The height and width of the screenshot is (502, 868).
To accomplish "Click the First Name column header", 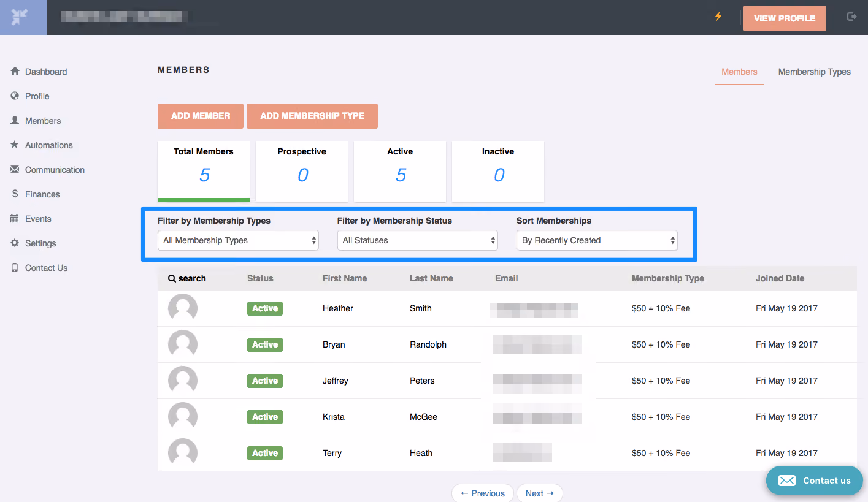I will pyautogui.click(x=345, y=278).
